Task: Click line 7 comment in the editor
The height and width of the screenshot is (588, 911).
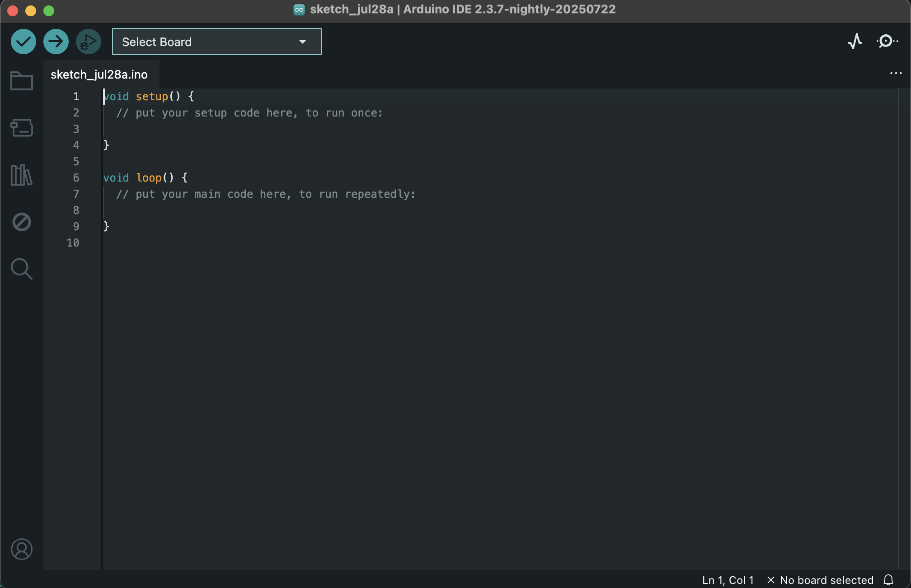Action: coord(266,194)
